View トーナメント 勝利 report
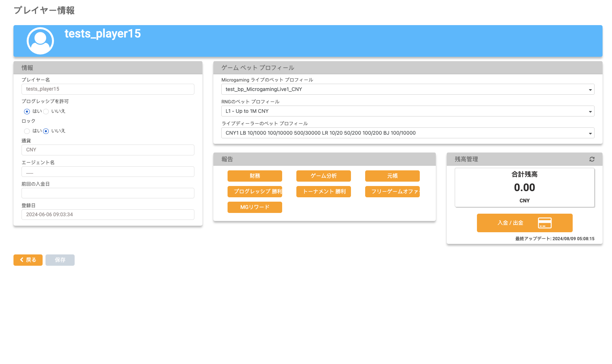612x364 pixels. point(323,191)
